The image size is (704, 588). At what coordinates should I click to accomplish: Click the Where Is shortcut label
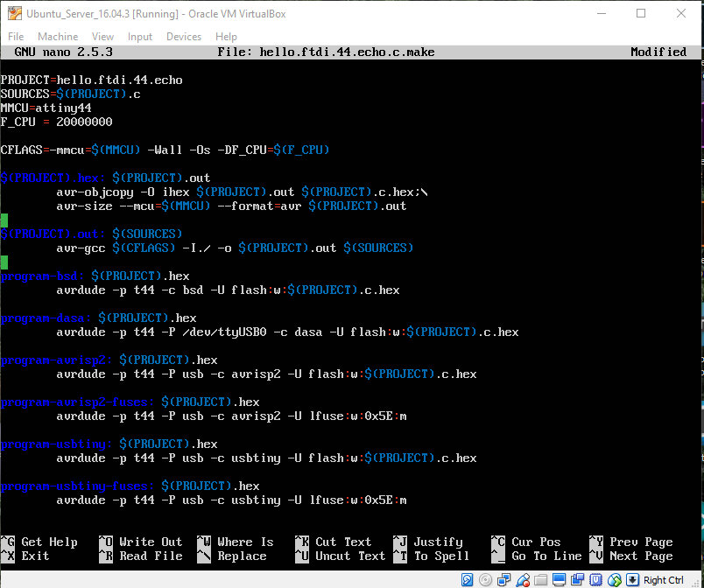[245, 542]
